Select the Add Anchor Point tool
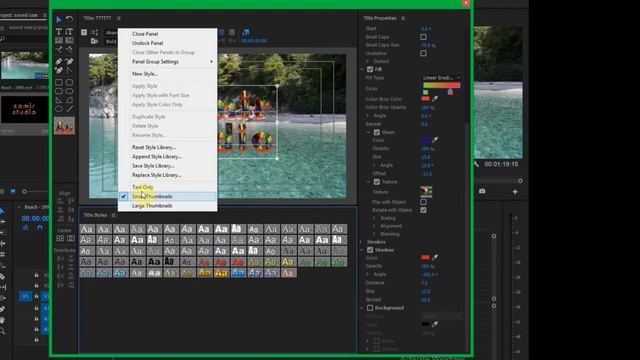 (59, 71)
